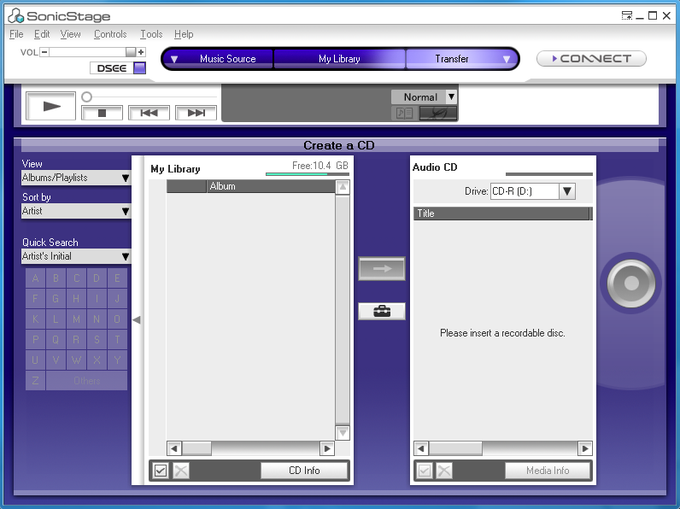
Task: Click the visualizer icon beside track info
Action: [x=438, y=114]
